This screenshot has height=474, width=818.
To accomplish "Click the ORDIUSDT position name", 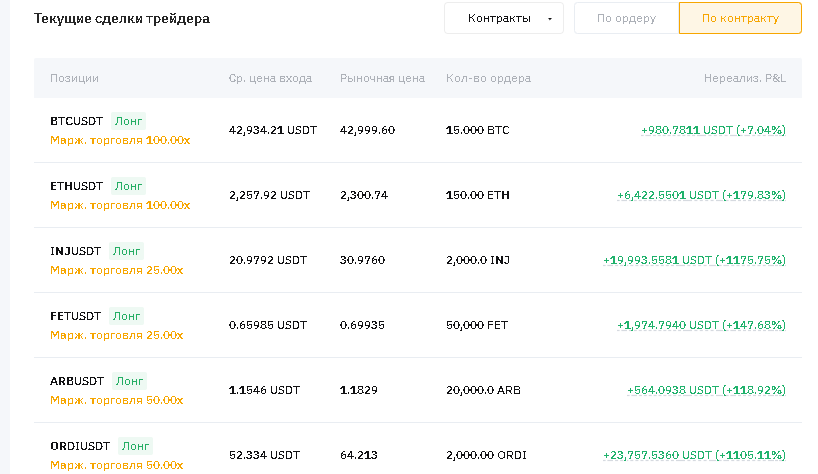I will tap(80, 446).
